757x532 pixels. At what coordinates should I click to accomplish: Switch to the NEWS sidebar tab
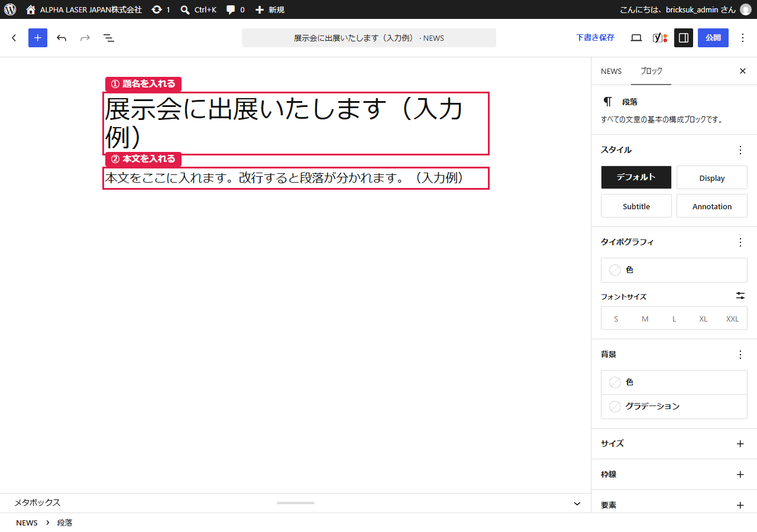click(611, 71)
